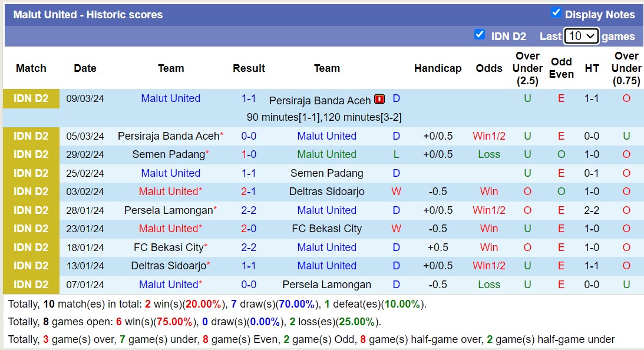Open Persiraja Banda Aceh team link on 09/03/24
This screenshot has height=350, width=644.
[320, 100]
